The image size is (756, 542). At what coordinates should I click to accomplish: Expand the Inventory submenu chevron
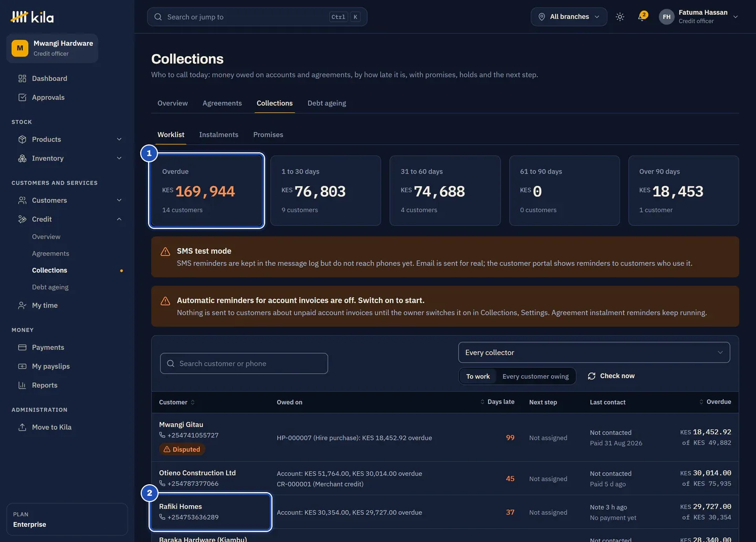click(x=119, y=158)
